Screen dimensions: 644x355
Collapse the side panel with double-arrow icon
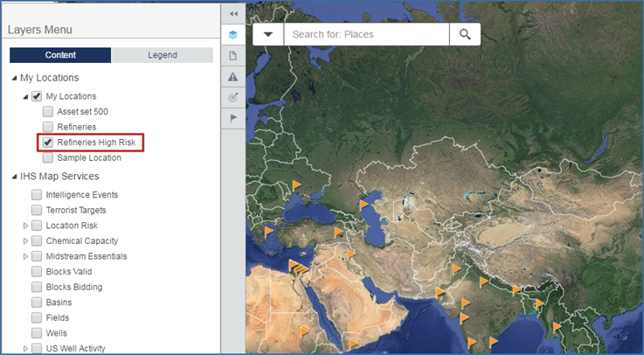click(233, 14)
